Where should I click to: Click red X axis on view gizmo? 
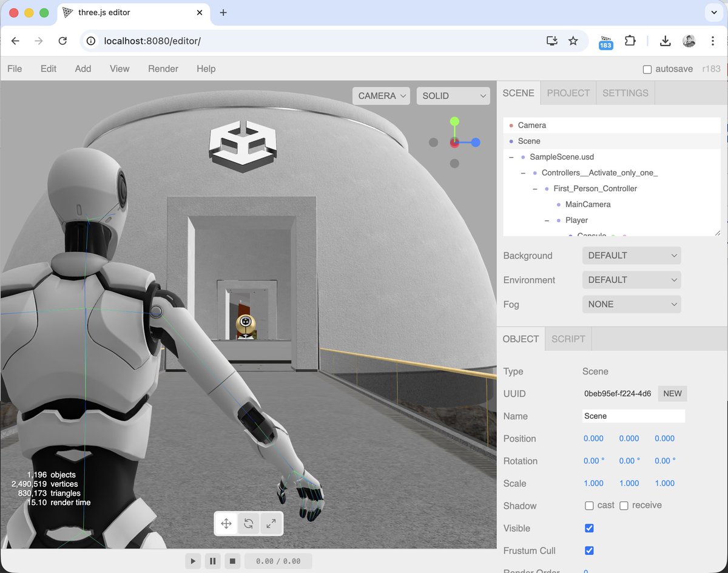pyautogui.click(x=454, y=143)
